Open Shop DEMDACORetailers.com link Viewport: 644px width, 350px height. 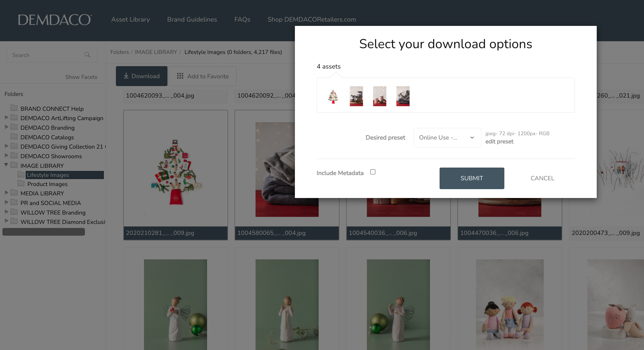(311, 19)
